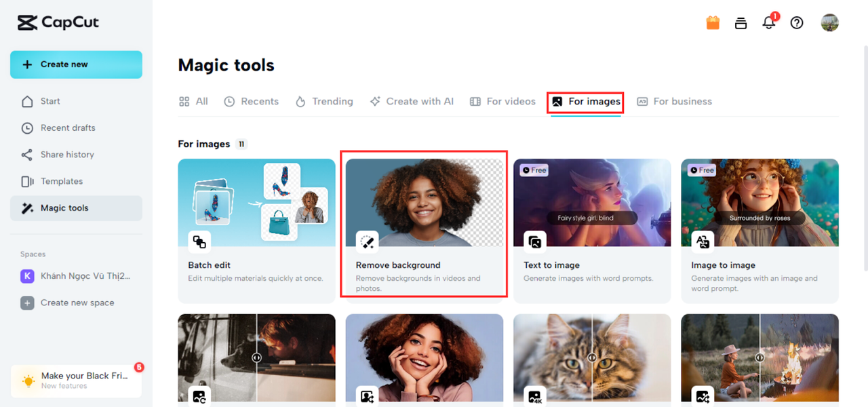The width and height of the screenshot is (868, 407).
Task: Switch to the For videos tab
Action: click(x=502, y=102)
